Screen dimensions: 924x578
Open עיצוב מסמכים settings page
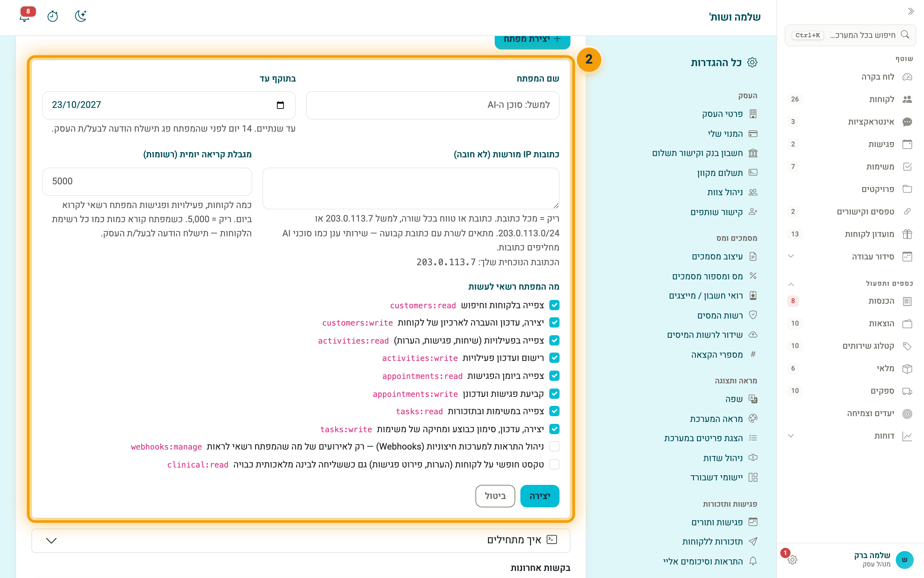click(724, 257)
